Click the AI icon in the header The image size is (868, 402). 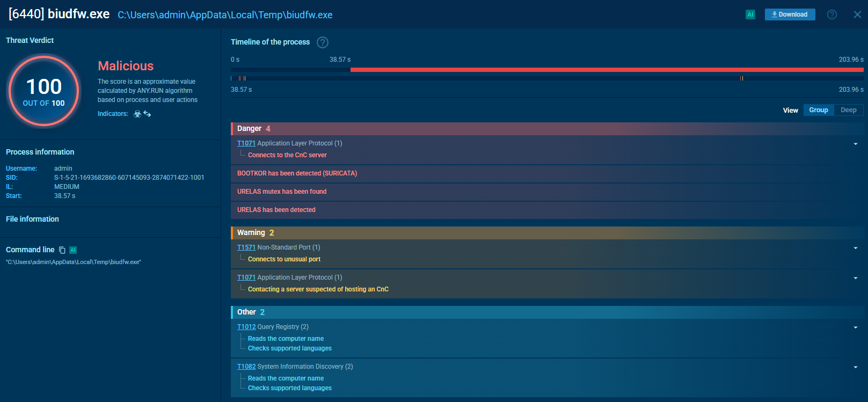[750, 14]
